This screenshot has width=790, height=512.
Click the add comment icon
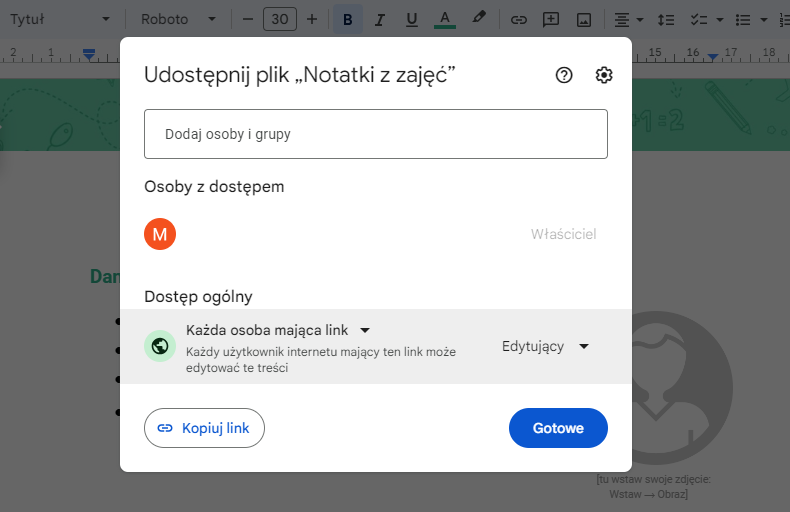[551, 19]
